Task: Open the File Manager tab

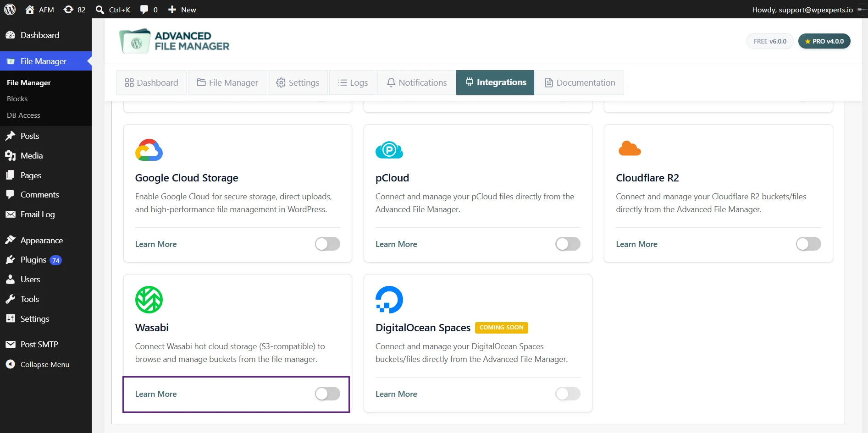Action: pos(227,82)
